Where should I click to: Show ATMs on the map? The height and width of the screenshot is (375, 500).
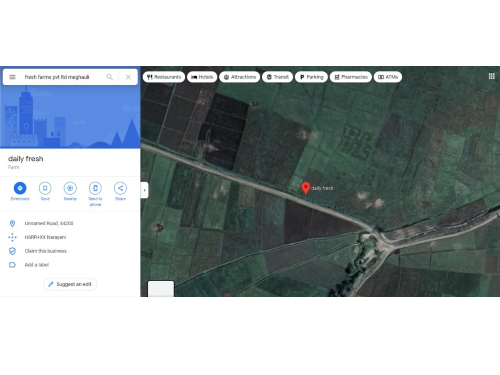[388, 77]
